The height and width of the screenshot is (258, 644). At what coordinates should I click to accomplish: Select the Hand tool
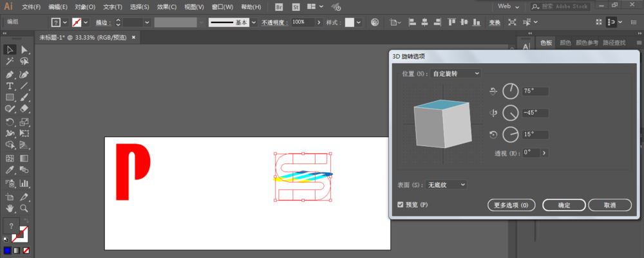pos(10,208)
